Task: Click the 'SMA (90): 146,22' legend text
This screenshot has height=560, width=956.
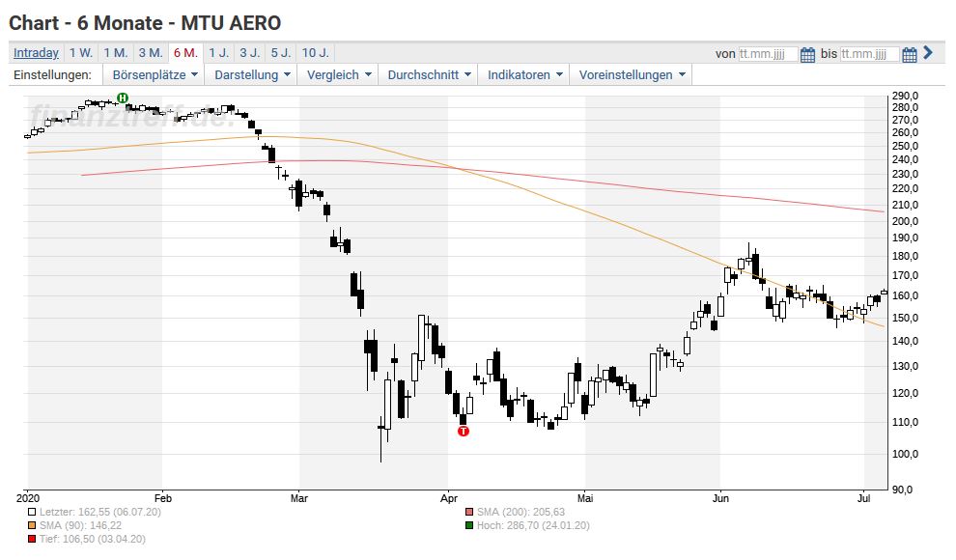Action: coord(80,526)
